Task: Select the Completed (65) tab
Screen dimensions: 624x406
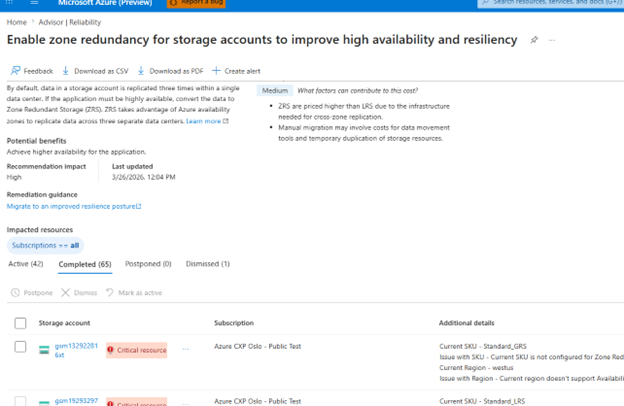Action: pyautogui.click(x=85, y=264)
